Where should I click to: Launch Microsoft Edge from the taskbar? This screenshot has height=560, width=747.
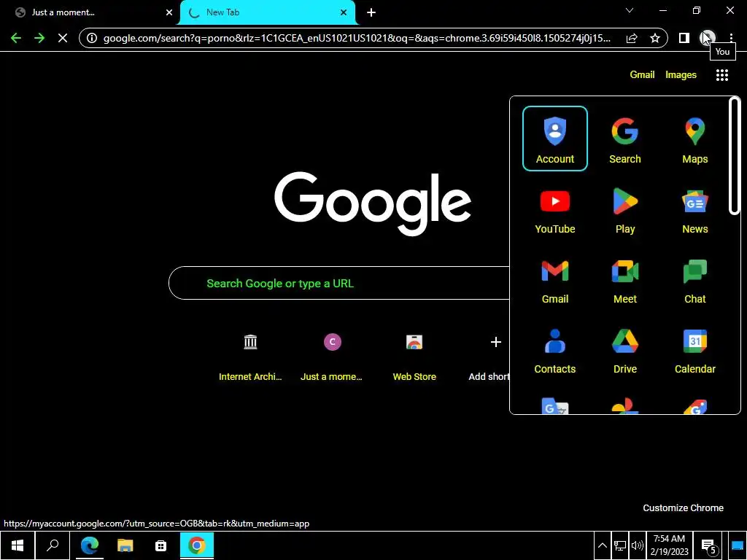click(x=89, y=545)
